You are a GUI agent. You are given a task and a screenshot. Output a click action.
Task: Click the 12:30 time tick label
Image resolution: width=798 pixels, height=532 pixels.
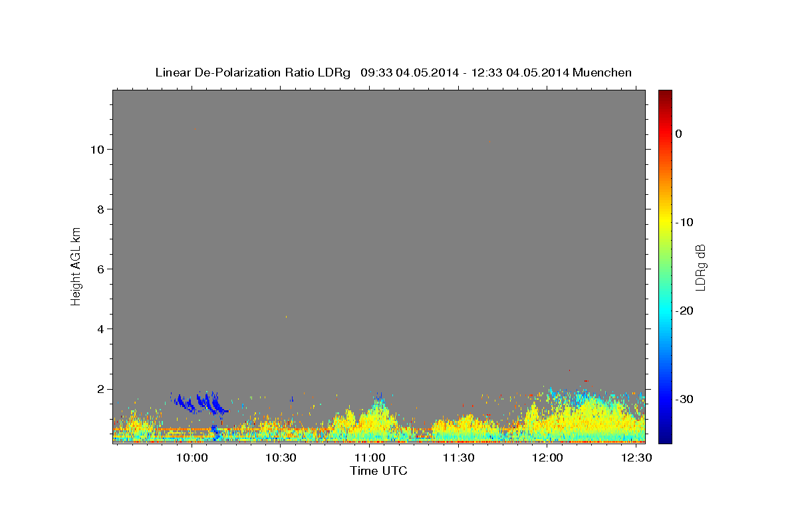point(636,458)
